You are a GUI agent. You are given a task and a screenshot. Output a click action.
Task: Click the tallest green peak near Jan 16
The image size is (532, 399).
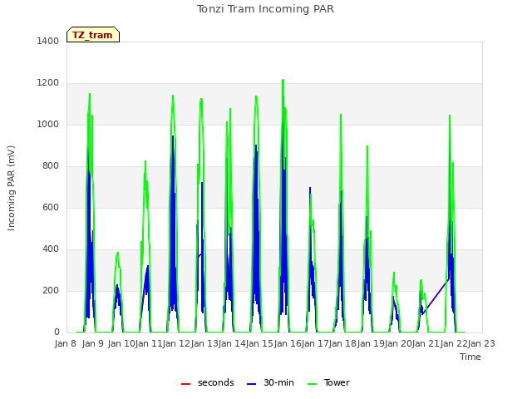pyautogui.click(x=283, y=81)
